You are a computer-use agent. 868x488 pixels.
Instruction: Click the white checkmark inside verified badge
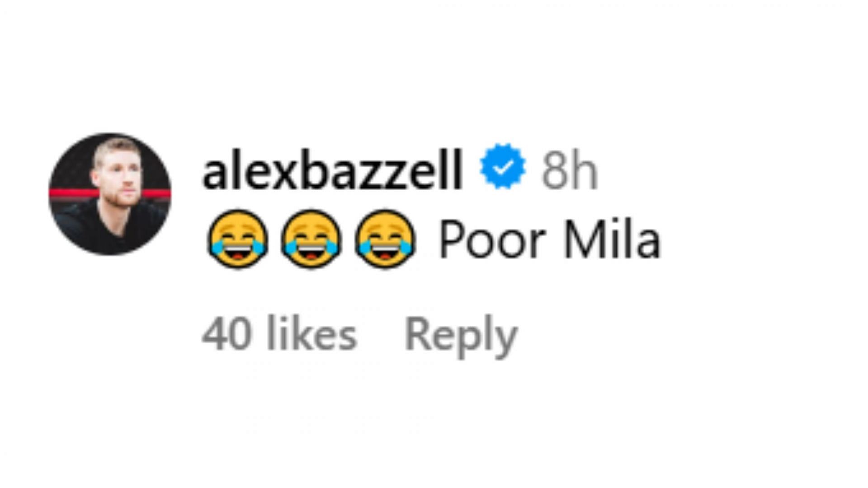point(503,167)
